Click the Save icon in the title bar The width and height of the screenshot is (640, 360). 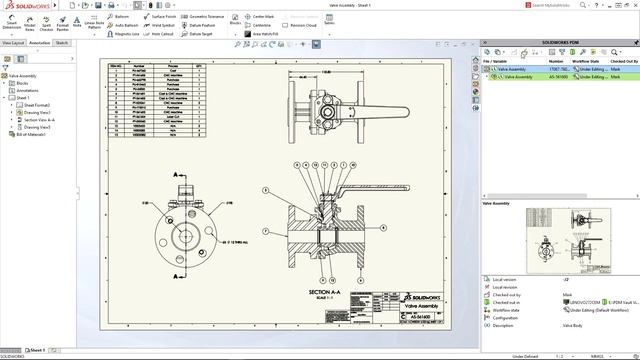98,5
